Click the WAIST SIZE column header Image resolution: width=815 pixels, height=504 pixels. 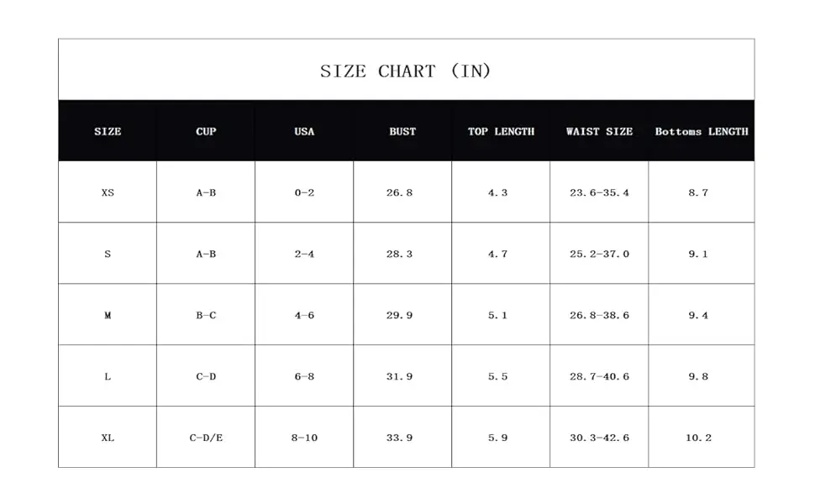(x=599, y=131)
